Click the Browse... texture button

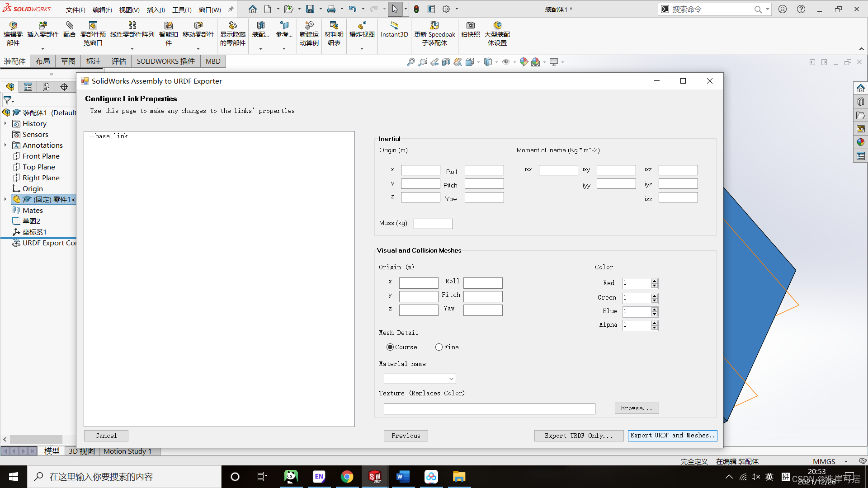click(637, 408)
